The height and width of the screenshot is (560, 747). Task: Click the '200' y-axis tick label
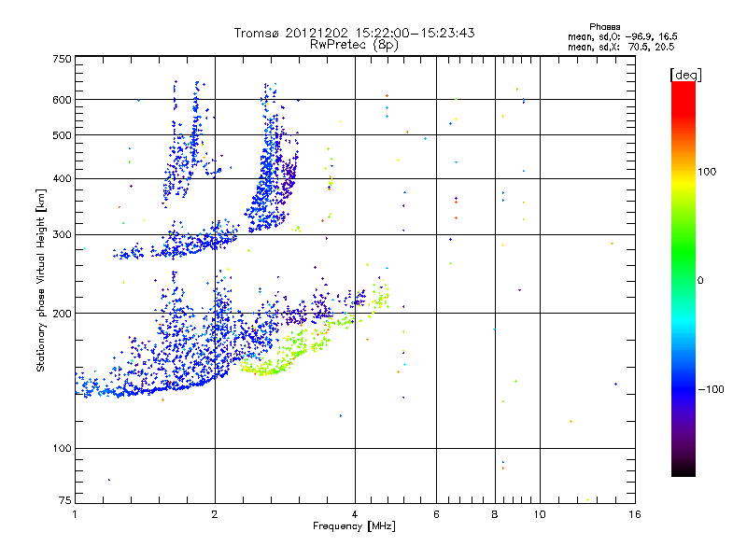[62, 314]
